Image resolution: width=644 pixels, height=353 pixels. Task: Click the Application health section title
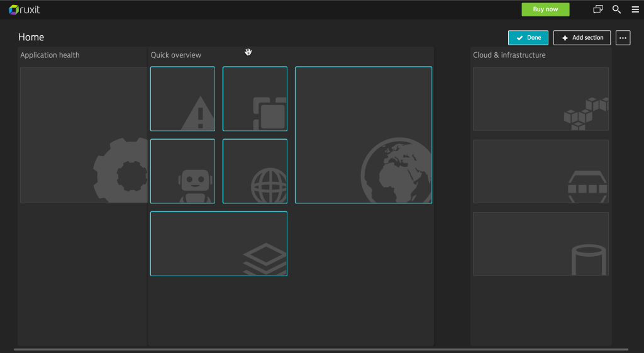(x=50, y=55)
